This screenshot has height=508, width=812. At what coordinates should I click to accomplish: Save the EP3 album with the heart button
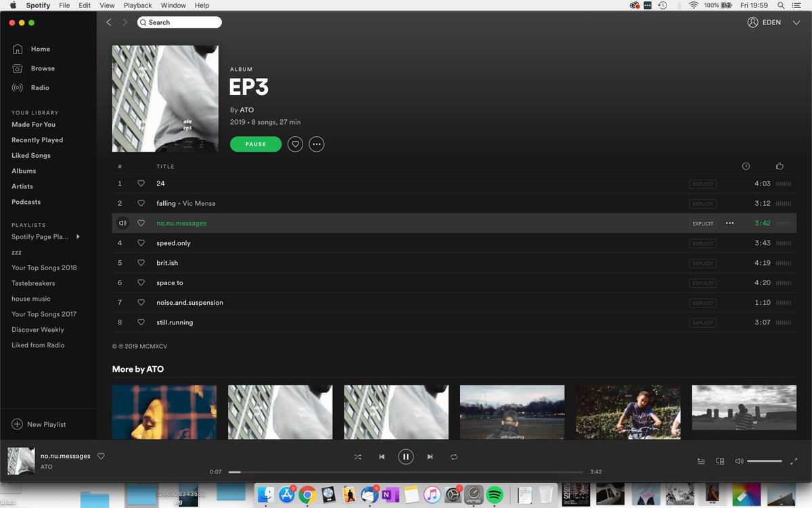pos(295,144)
